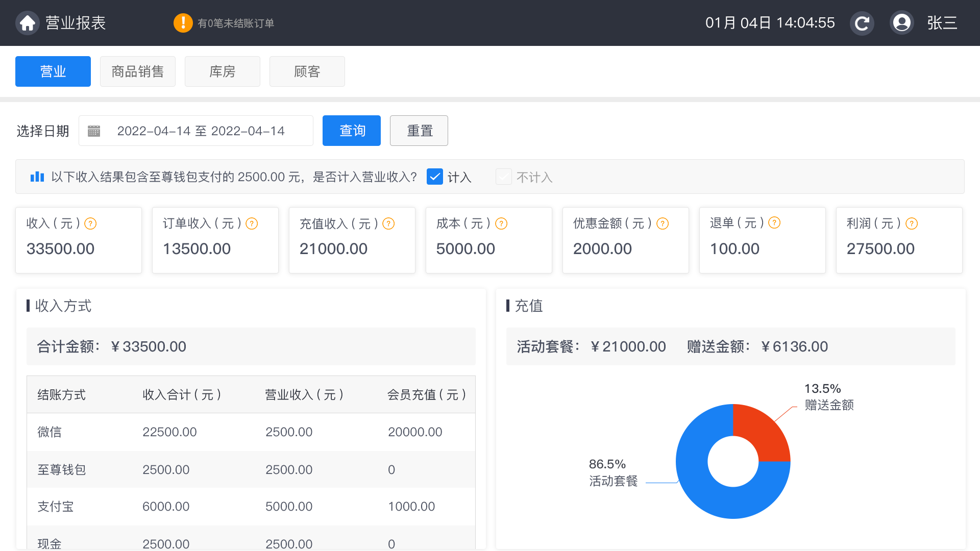Image resolution: width=980 pixels, height=551 pixels.
Task: Open the user avatar icon beside 张三
Action: pos(901,23)
